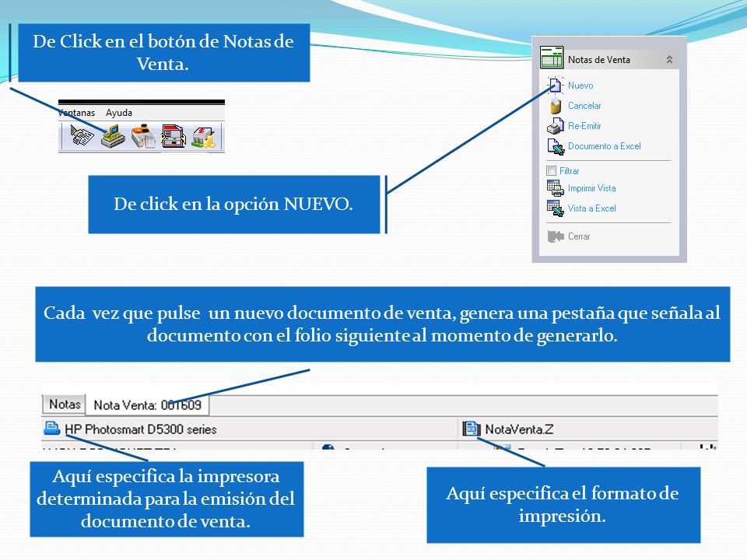Click the Re-Emitir printer icon
The width and height of the screenshot is (747, 560).
click(x=555, y=126)
